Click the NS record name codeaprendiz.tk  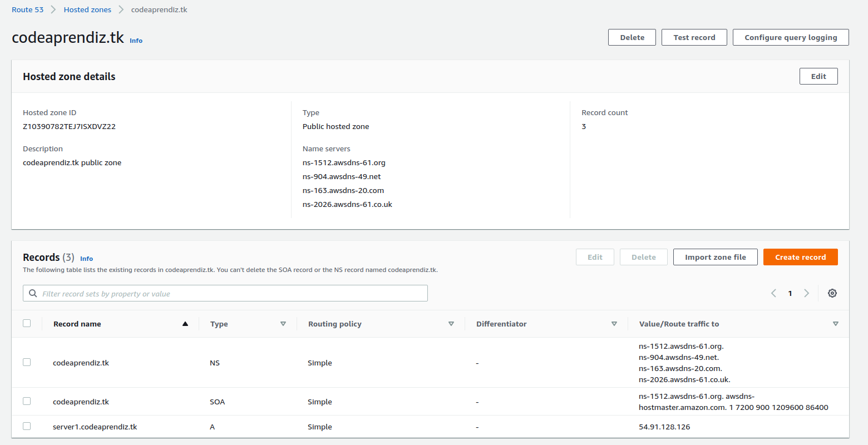(81, 363)
